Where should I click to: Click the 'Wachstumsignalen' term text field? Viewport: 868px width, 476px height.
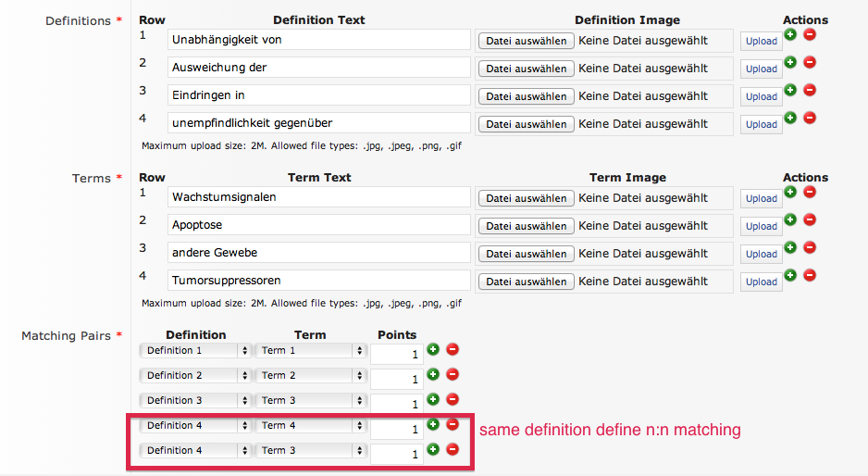[x=319, y=197]
